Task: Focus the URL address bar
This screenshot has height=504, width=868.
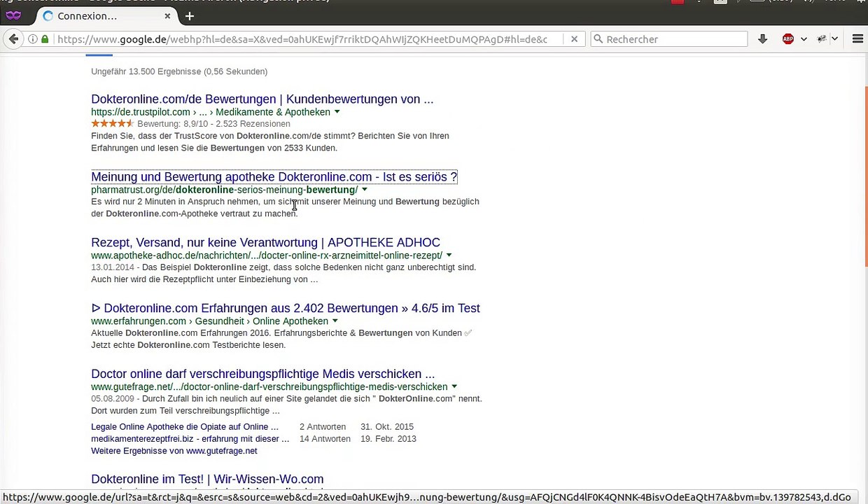Action: tap(302, 39)
